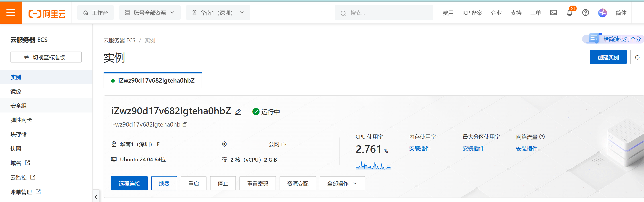Collapse the left sidebar panel
The height and width of the screenshot is (202, 644).
tap(96, 196)
